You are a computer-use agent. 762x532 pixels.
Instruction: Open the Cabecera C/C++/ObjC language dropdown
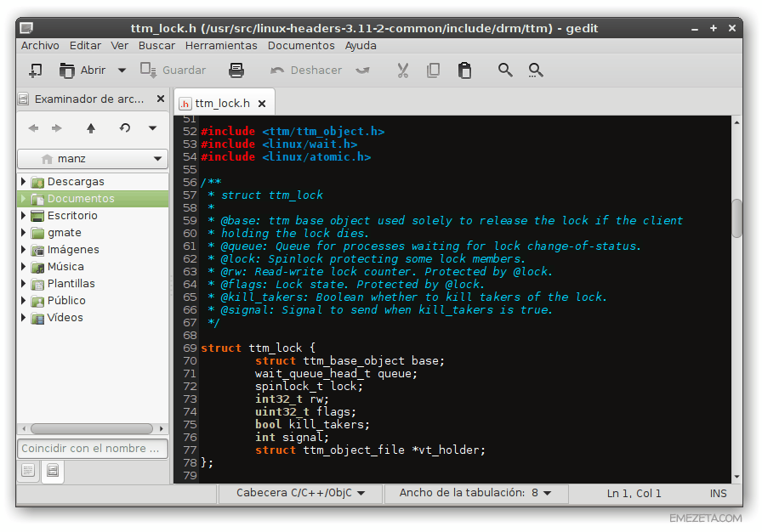coord(300,493)
